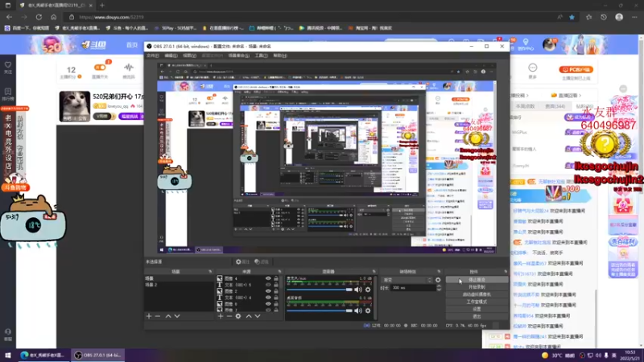Image resolution: width=644 pixels, height=362 pixels.
Task: Switch to the 贵宾(344) tab on Douyu
Action: coord(555,106)
